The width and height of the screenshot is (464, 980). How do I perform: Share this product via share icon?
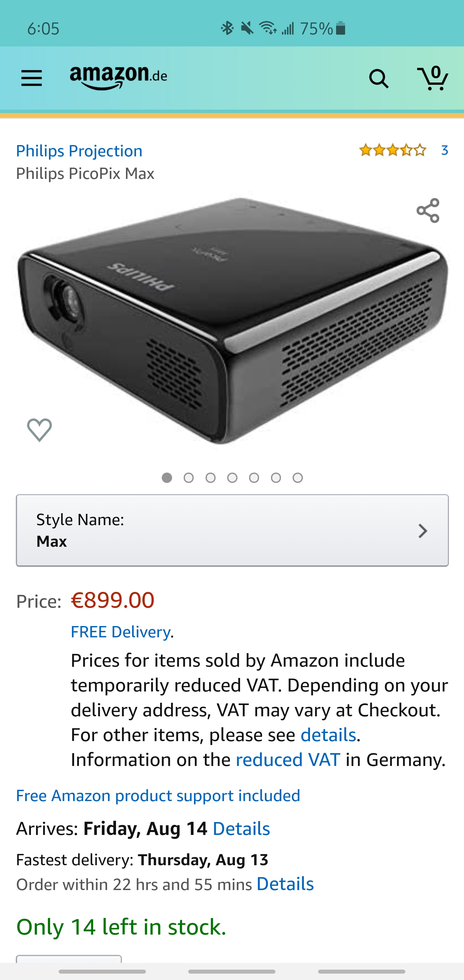[x=428, y=211]
